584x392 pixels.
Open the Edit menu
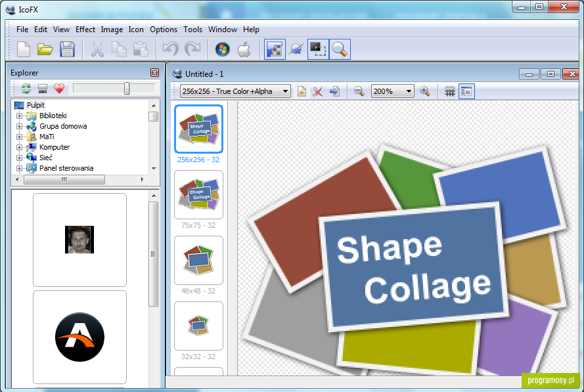click(x=41, y=30)
